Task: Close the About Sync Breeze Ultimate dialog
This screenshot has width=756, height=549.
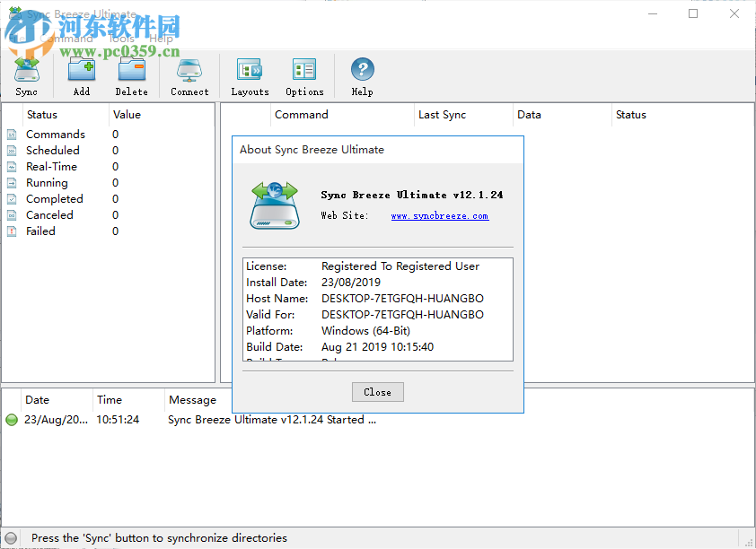Action: click(x=377, y=392)
